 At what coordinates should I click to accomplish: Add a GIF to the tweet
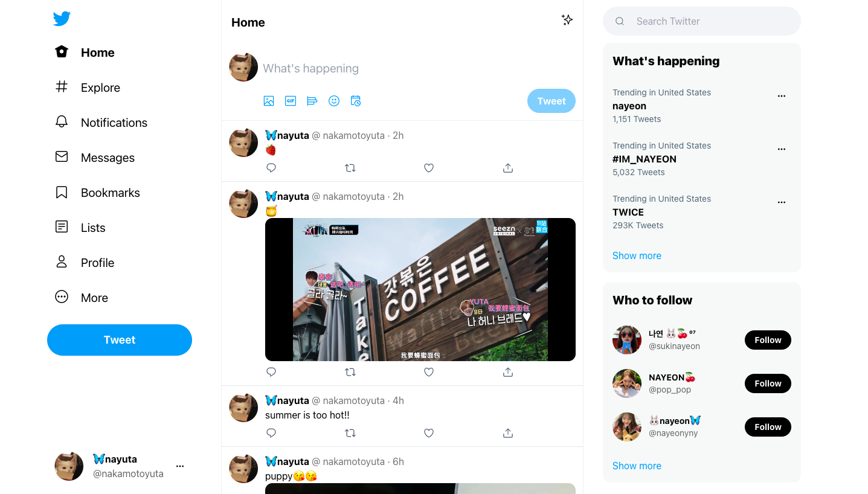(291, 101)
